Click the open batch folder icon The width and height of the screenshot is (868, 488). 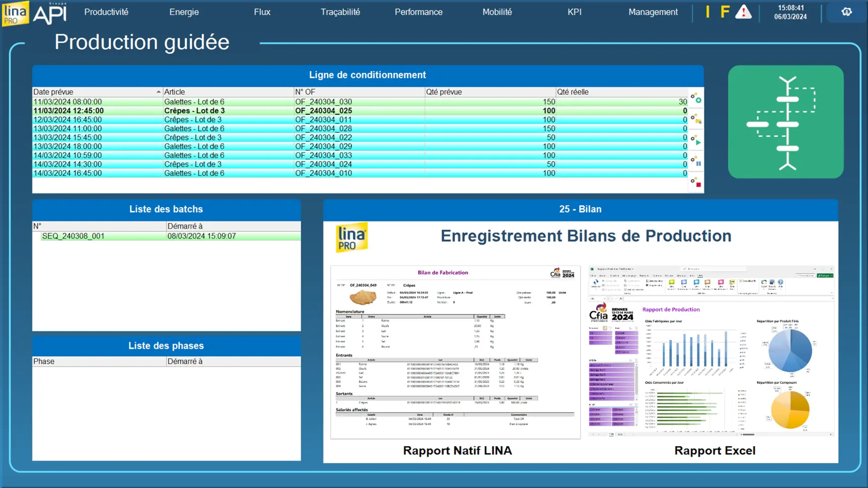coord(696,119)
